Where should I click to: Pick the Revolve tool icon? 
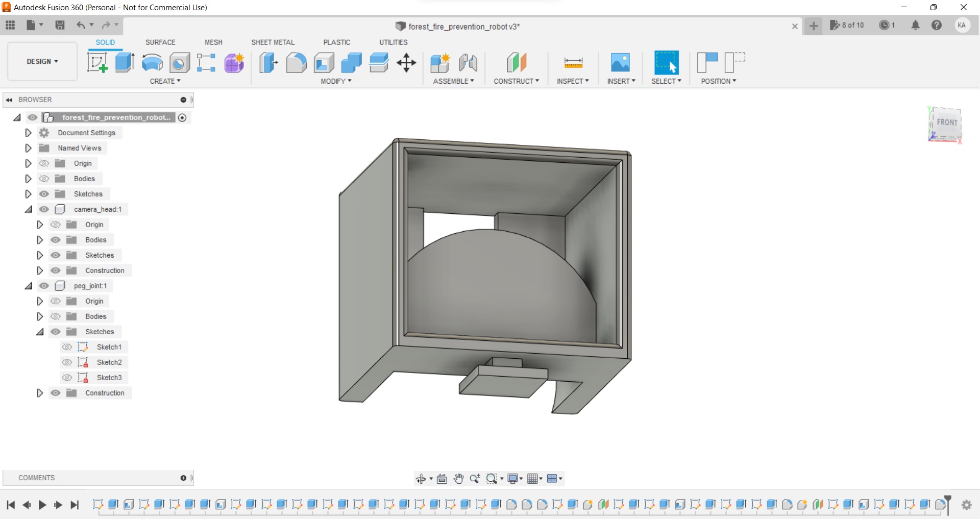click(x=152, y=63)
